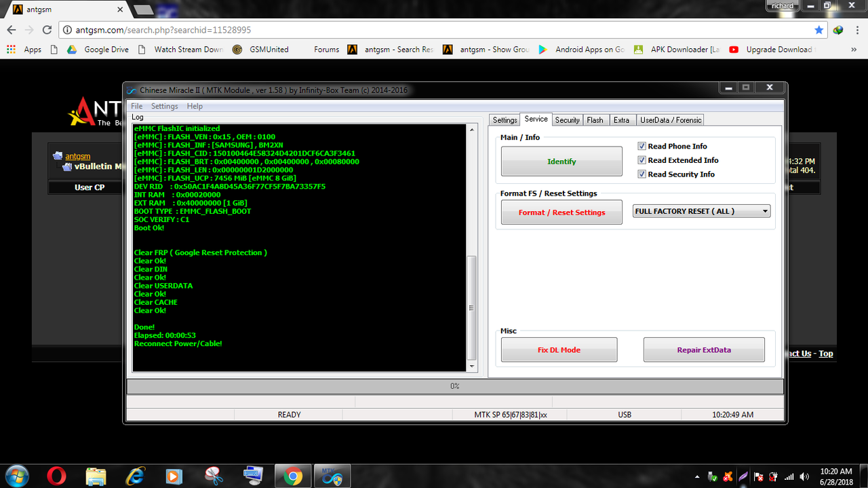
Task: Open FULL FACTORY RESET ( ALL ) dropdown
Action: (701, 211)
